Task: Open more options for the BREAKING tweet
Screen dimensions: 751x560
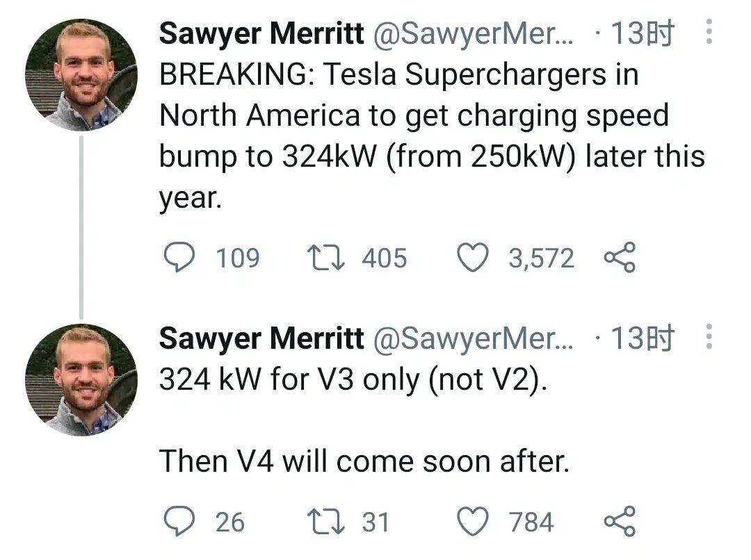Action: point(709,33)
